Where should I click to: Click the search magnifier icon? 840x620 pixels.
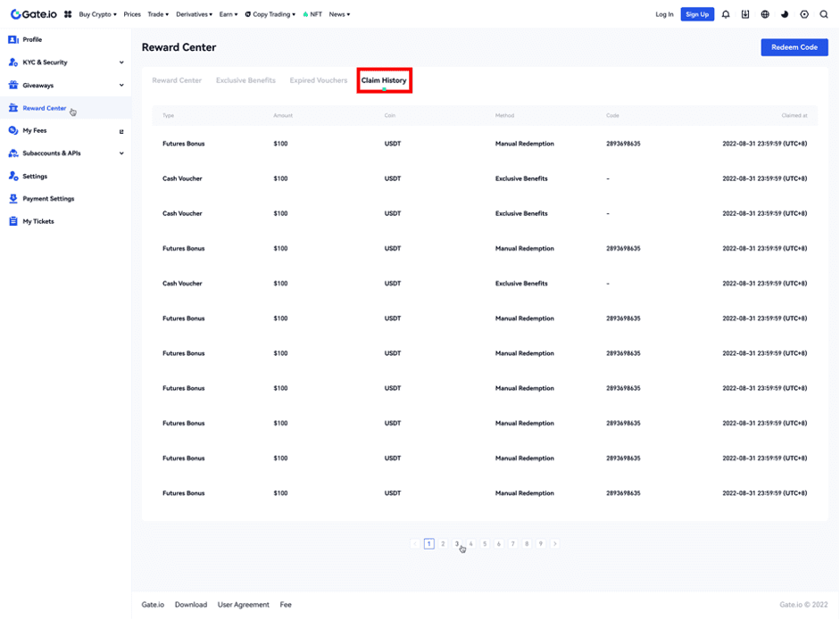[x=824, y=14]
